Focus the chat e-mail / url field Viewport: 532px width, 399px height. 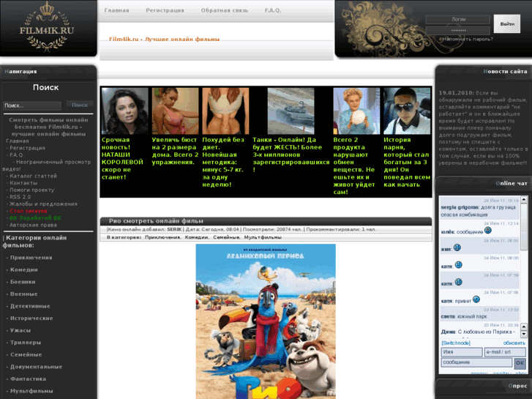pos(505,352)
